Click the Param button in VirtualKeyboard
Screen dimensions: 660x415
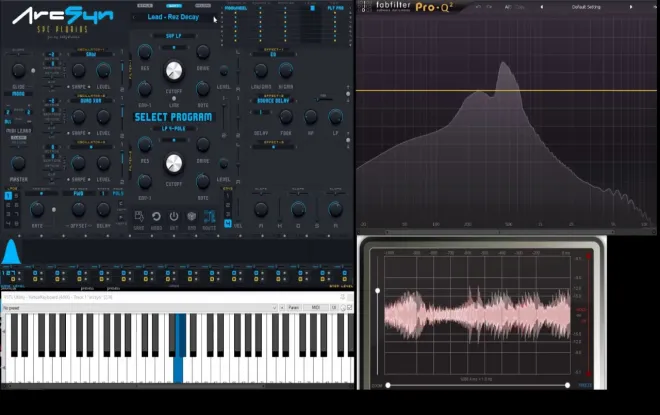pyautogui.click(x=294, y=308)
